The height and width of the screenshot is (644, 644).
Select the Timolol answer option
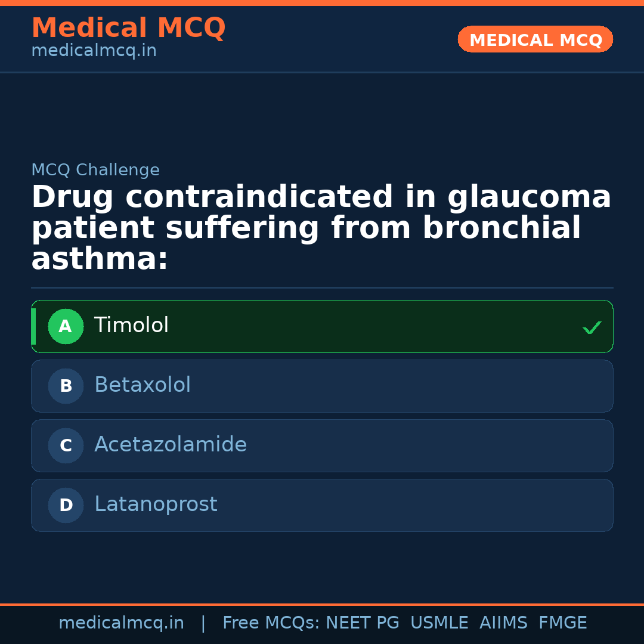point(322,326)
